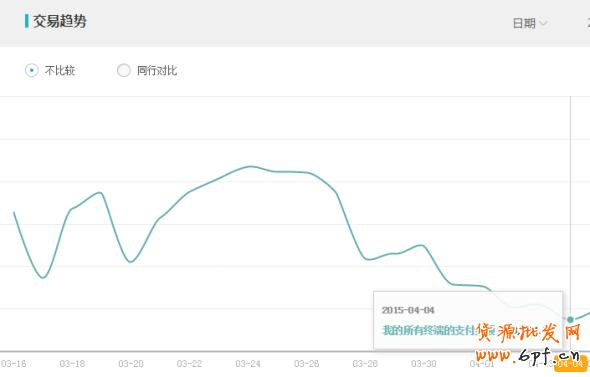Click the curve's highest peak near 03-24
Viewport: 590px width, 377px height.
250,166
